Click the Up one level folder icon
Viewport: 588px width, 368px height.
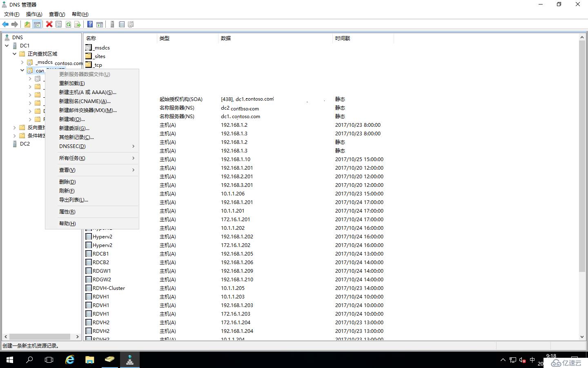click(x=27, y=25)
